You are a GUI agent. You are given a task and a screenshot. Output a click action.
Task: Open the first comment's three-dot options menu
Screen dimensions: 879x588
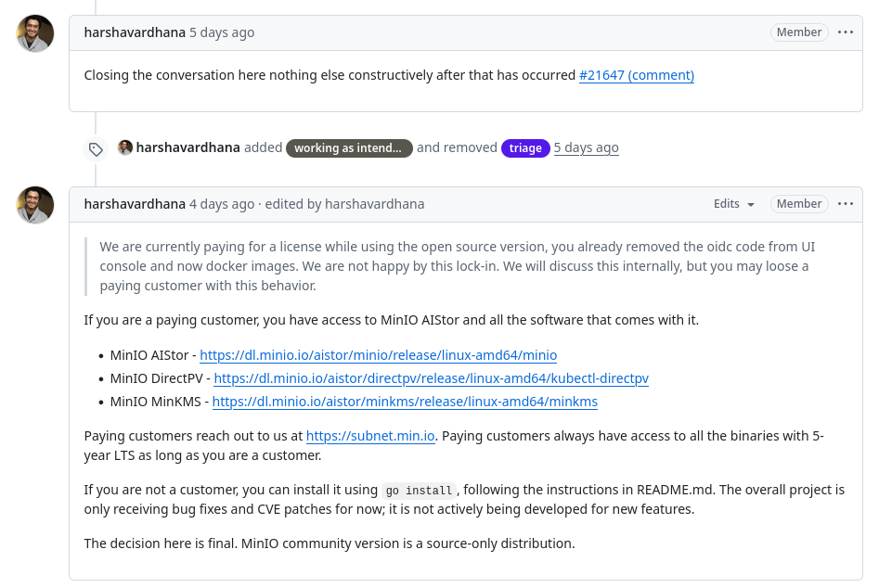845,32
